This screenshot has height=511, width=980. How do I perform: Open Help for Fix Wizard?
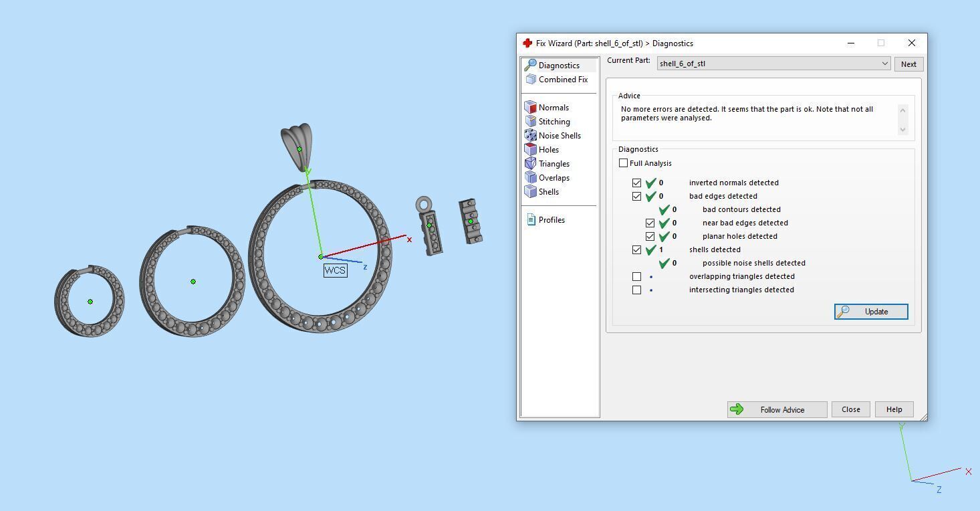894,409
